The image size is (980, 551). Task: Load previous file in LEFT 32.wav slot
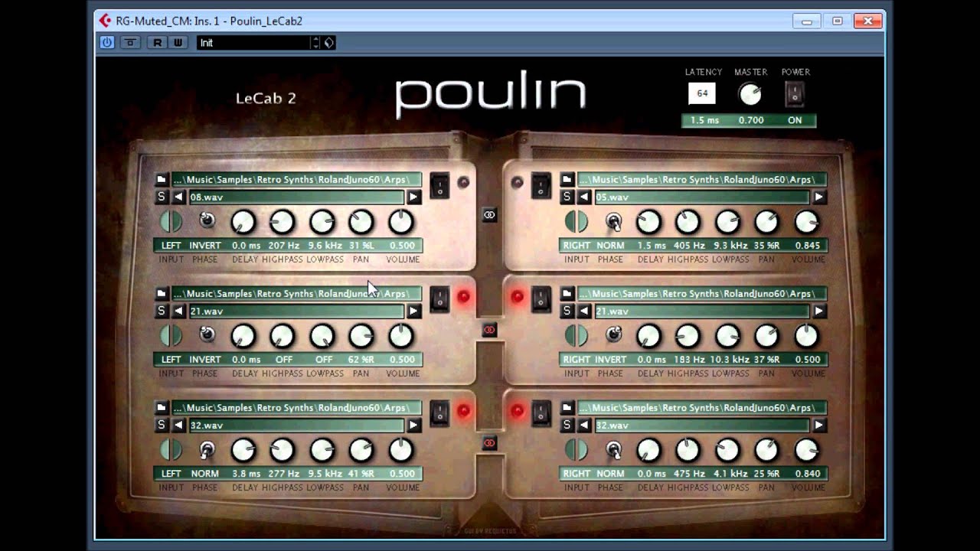click(x=178, y=425)
